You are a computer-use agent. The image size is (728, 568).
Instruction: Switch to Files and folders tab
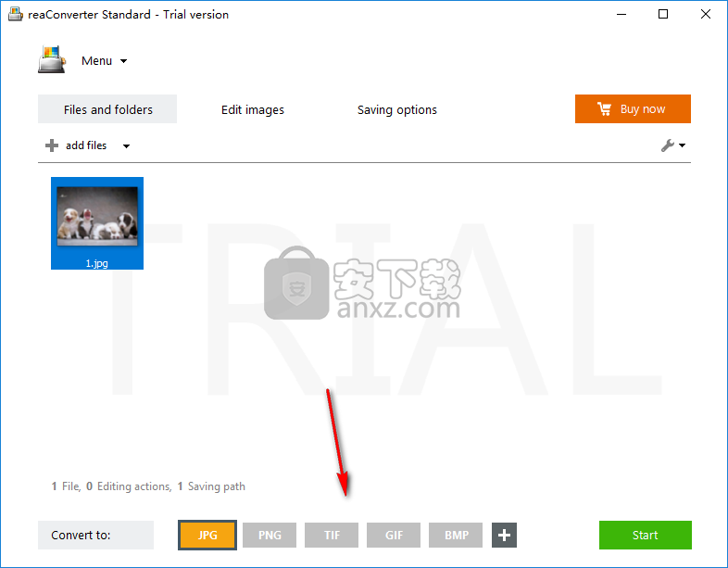[107, 109]
